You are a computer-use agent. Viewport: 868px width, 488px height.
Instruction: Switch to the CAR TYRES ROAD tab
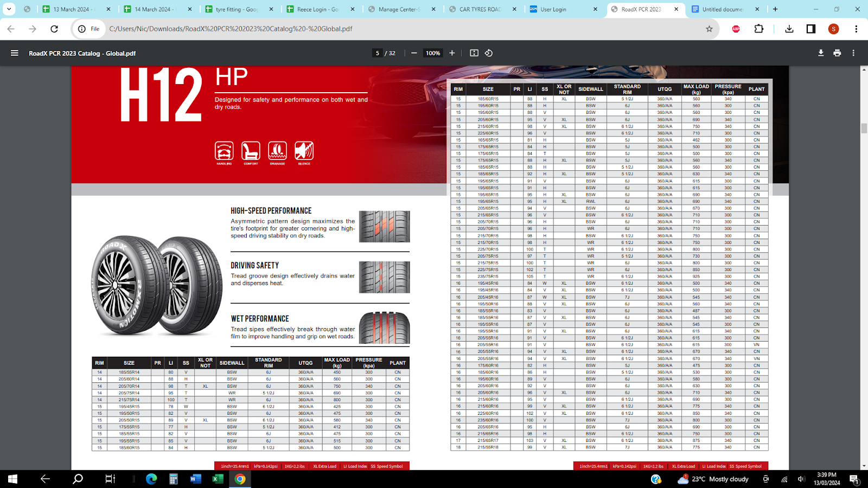pos(483,9)
